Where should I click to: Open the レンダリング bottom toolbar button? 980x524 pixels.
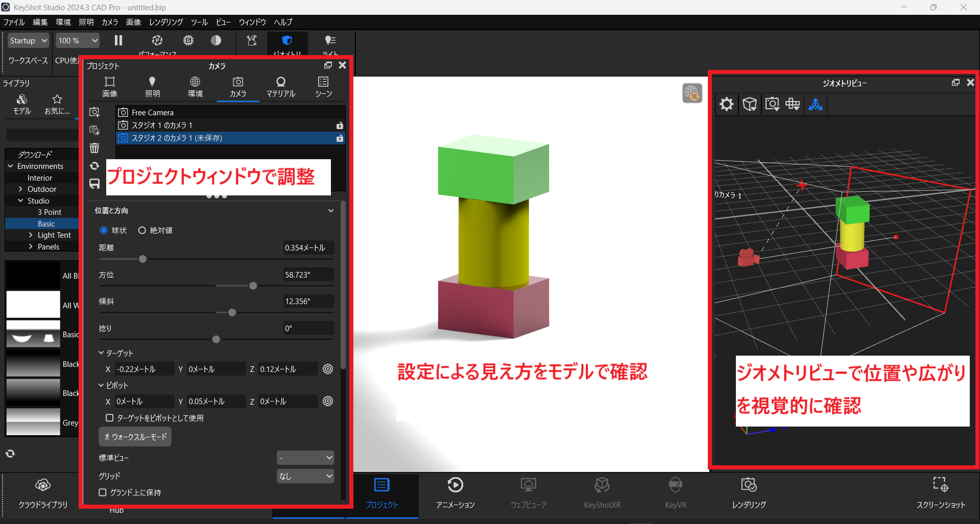click(x=749, y=493)
